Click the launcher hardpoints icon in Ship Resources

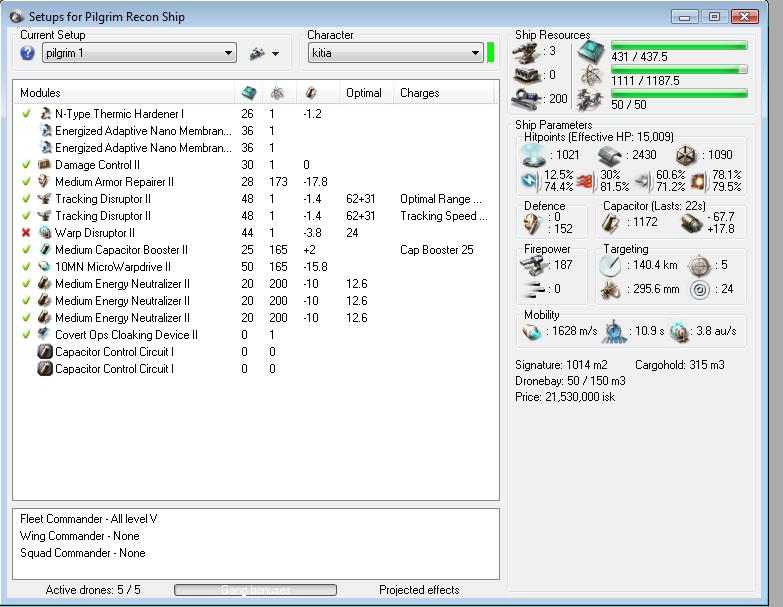[526, 75]
